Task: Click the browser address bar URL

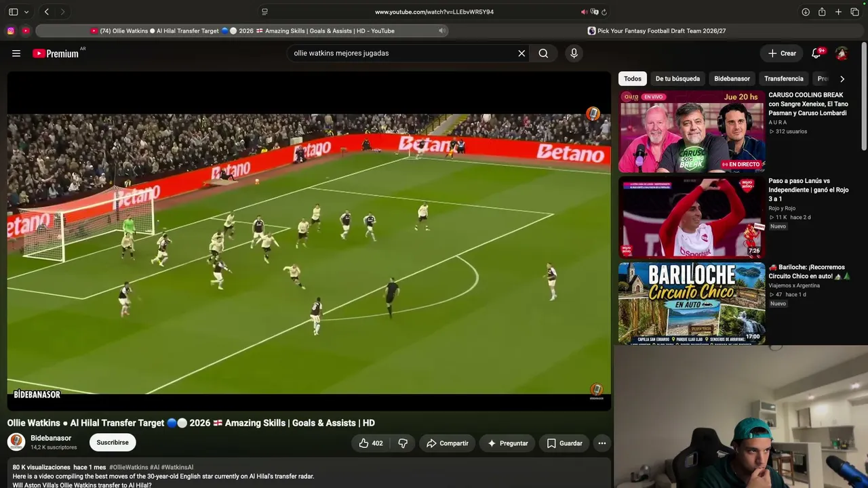Action: [434, 12]
